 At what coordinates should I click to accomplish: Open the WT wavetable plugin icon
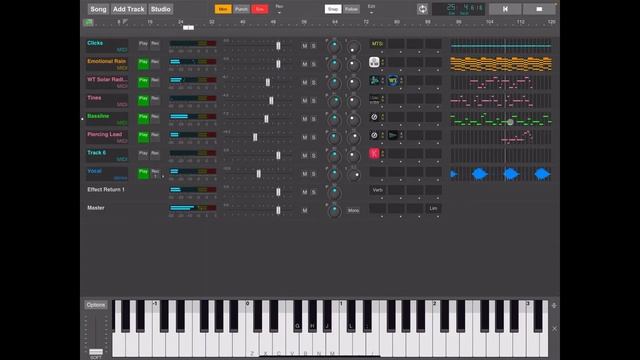click(393, 80)
